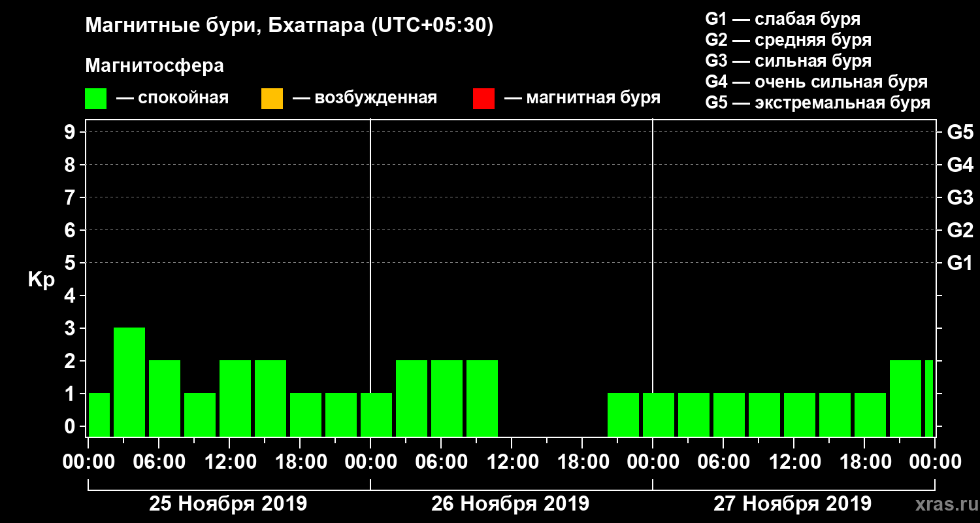
Task: Click 'G2 — средняя буря' legend line
Action: [x=788, y=40]
